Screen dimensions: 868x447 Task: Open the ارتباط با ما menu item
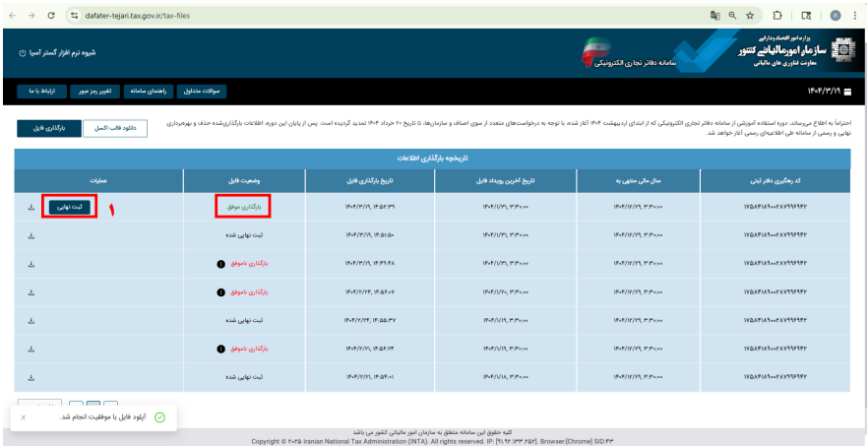click(x=41, y=91)
